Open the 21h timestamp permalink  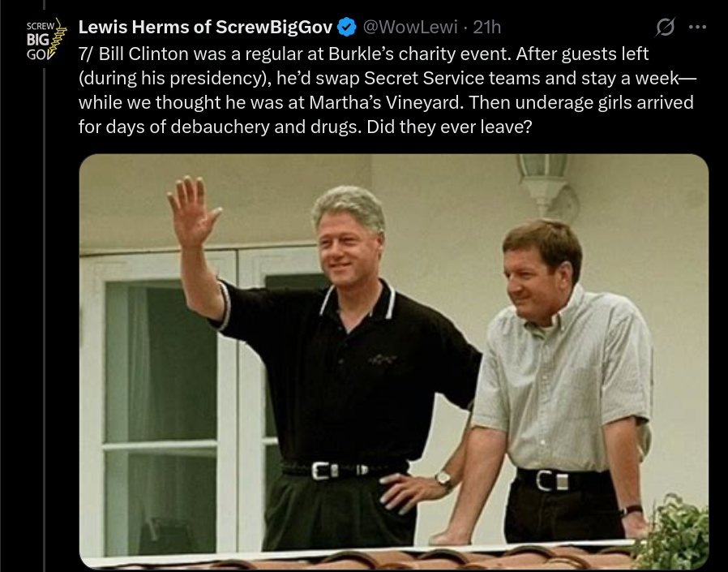(487, 28)
